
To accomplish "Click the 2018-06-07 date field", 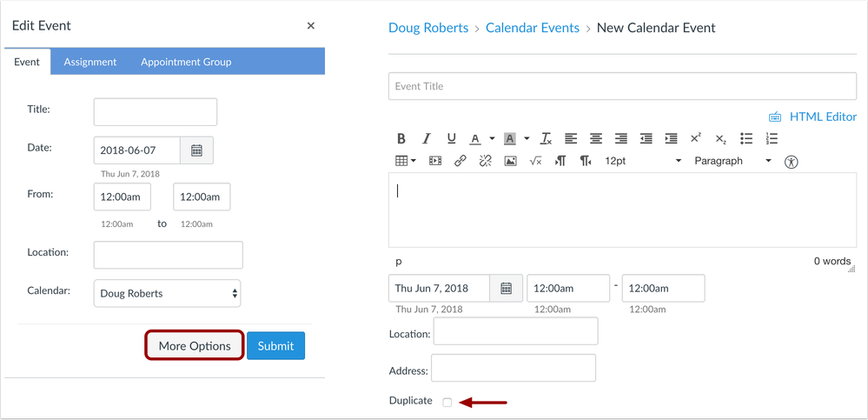I will (136, 150).
